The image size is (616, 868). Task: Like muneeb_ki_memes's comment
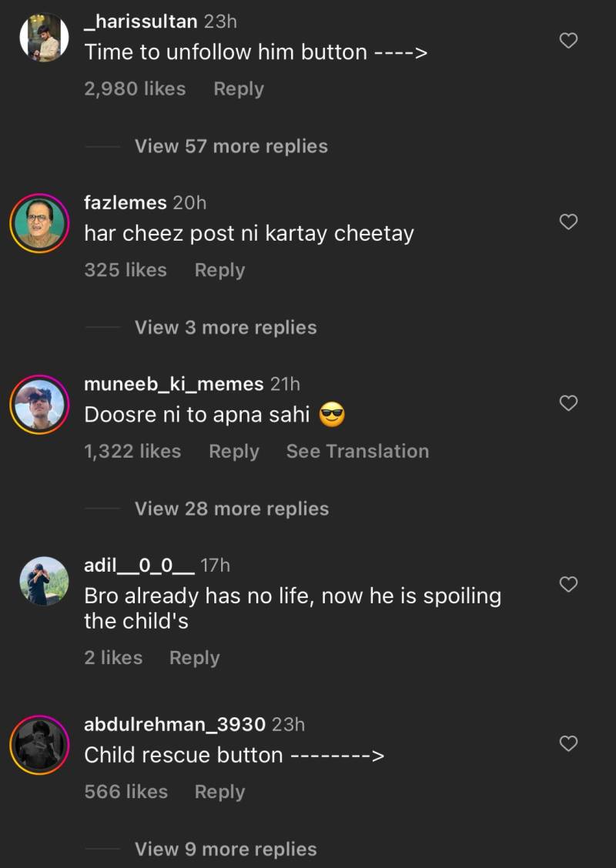568,403
